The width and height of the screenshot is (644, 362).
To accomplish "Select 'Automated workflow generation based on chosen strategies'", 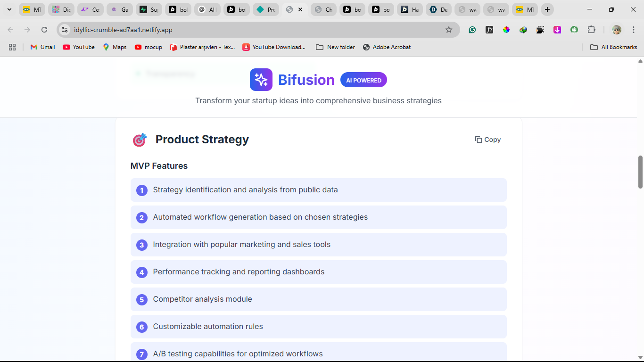I will tap(260, 217).
